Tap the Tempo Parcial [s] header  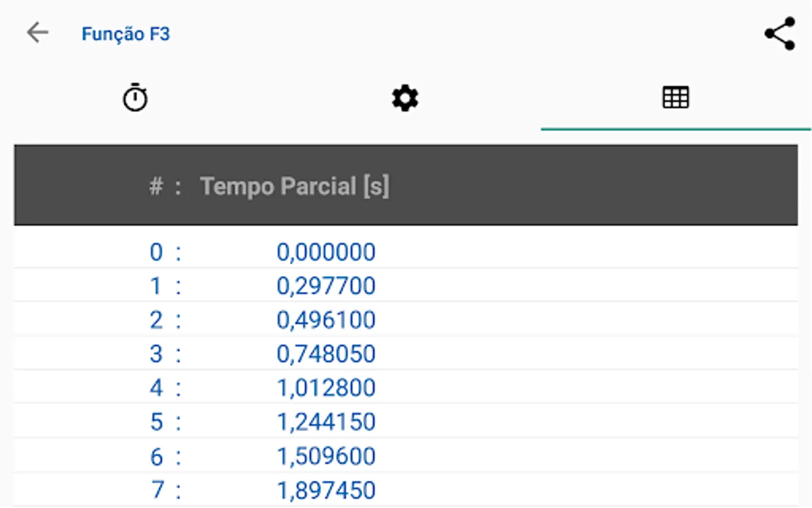(294, 186)
